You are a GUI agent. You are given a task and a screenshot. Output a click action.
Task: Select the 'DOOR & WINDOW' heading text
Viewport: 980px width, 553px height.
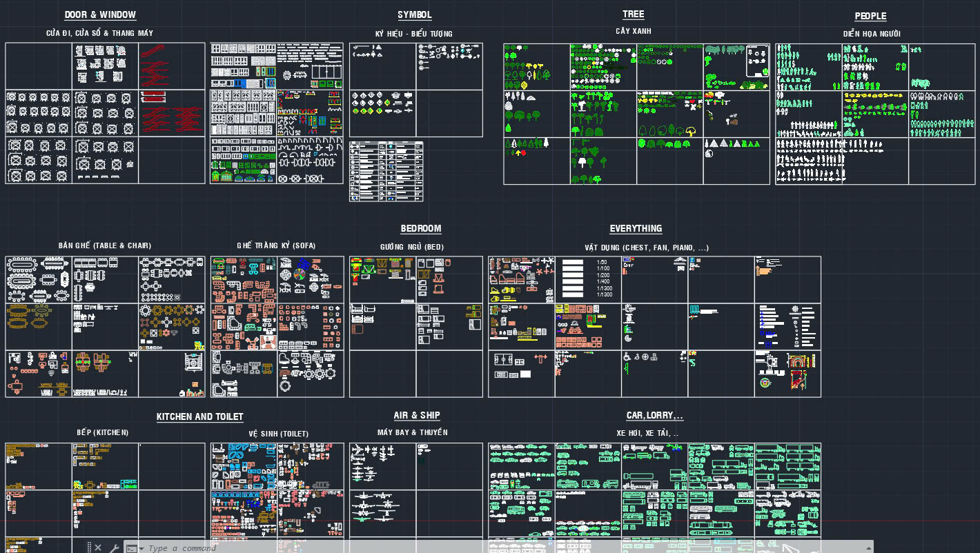point(100,14)
